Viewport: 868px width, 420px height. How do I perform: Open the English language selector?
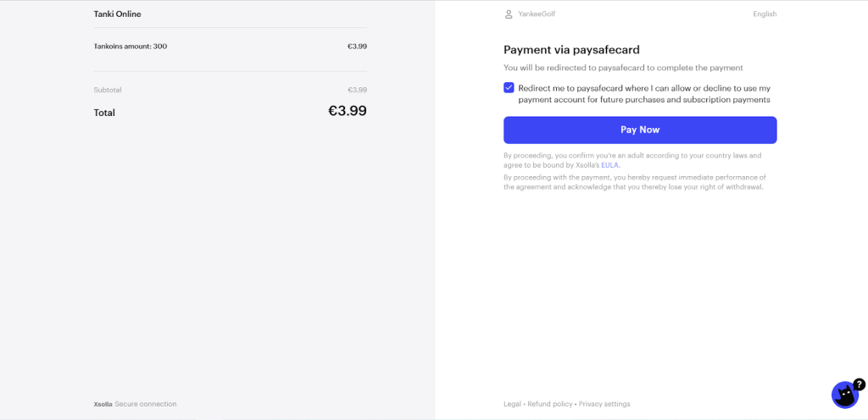coord(765,14)
